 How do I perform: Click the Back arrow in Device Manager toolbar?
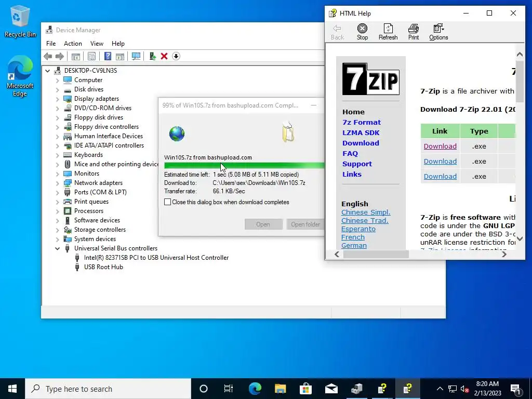[x=48, y=56]
